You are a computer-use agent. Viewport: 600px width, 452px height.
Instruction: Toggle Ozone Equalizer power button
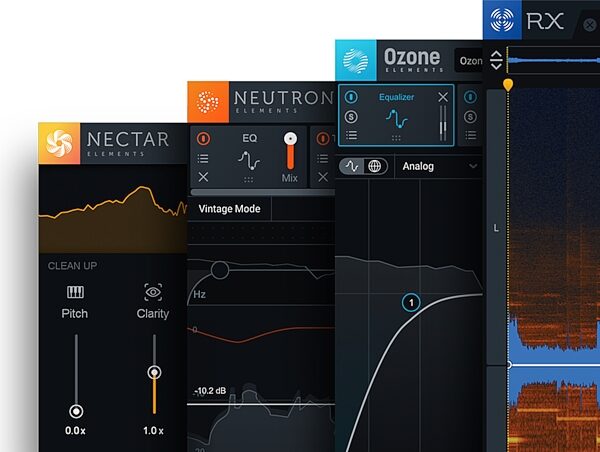351,97
